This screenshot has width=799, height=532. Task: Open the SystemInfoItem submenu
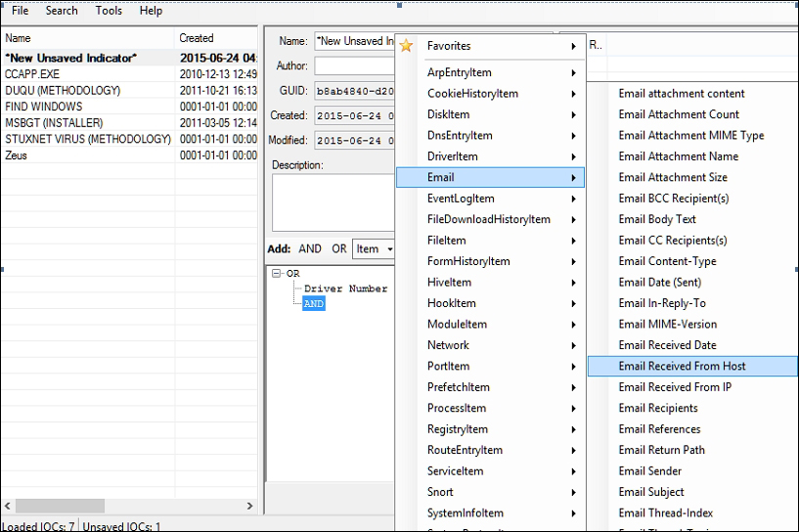[490, 513]
